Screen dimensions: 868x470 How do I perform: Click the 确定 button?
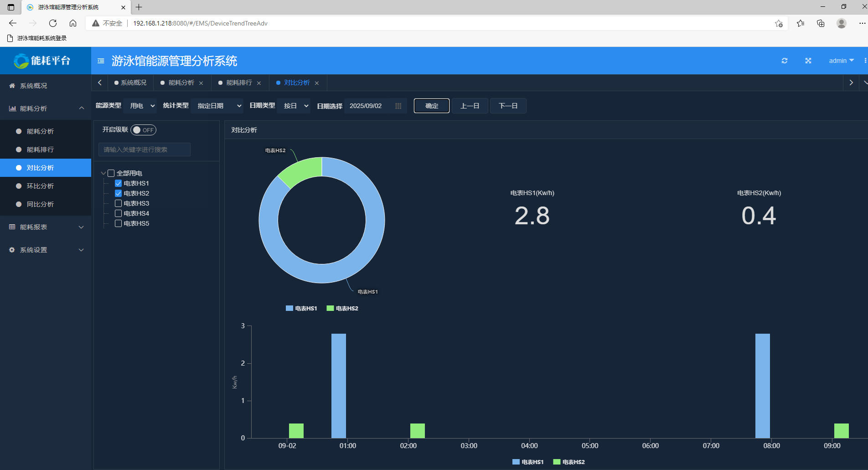[431, 106]
